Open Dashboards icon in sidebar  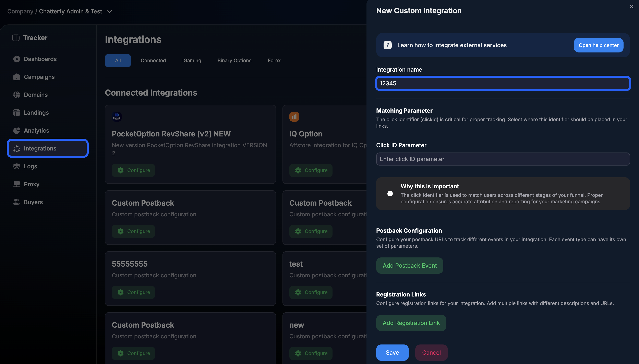tap(17, 59)
